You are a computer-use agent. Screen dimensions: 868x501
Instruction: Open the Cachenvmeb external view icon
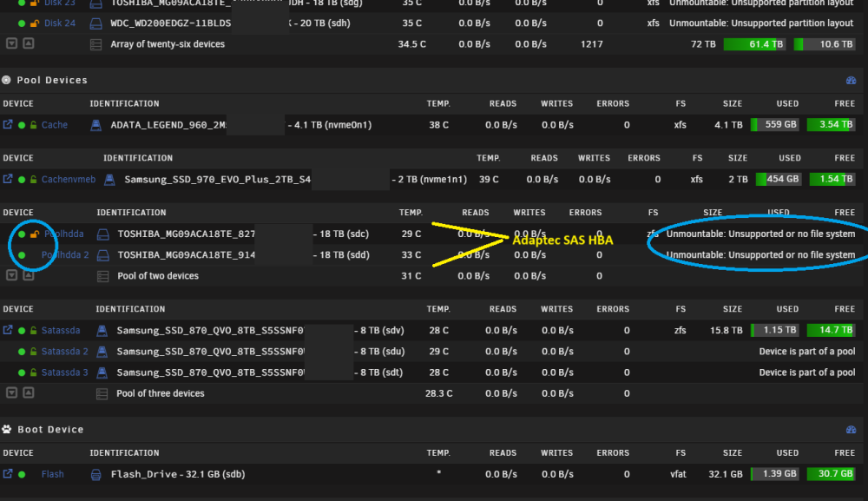(8, 179)
